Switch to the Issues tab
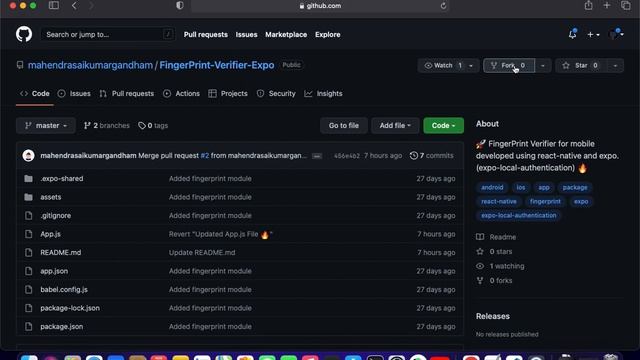Screen dimensions: 640x360 pyautogui.click(x=74, y=93)
